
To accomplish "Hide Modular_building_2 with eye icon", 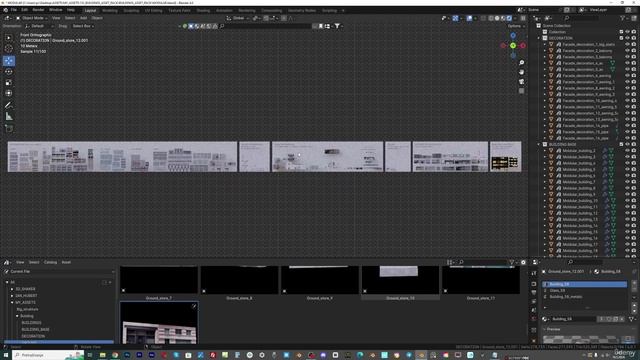I will click(x=627, y=151).
